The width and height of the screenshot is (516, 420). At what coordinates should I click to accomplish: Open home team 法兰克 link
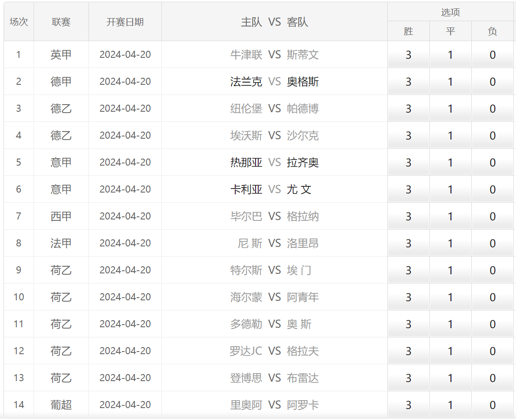pyautogui.click(x=246, y=82)
